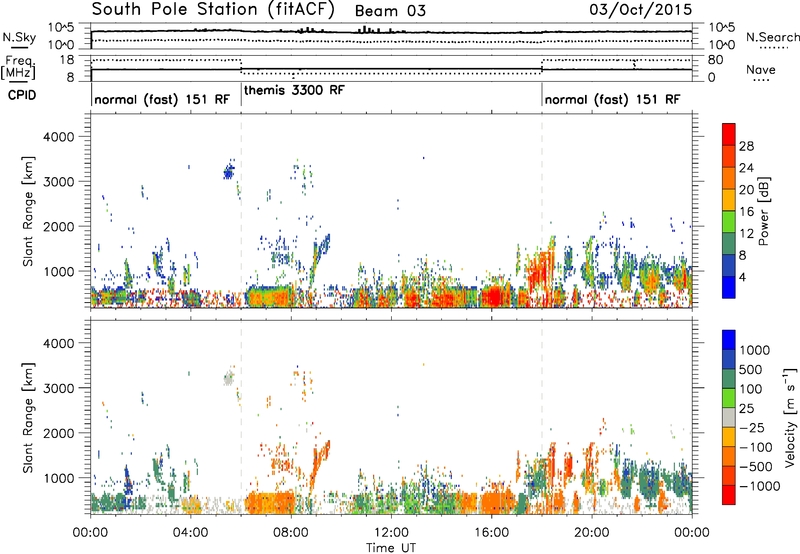This screenshot has width=800, height=554.
Task: Click the top blue segment of the Velocity colorbar
Action: pos(729,340)
